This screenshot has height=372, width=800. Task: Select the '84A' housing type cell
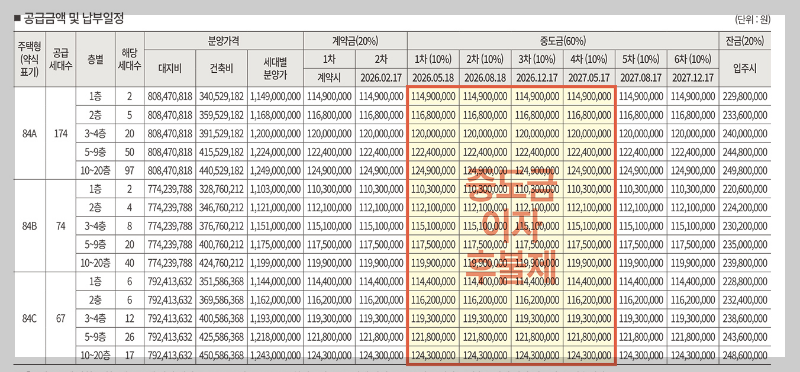coord(30,133)
